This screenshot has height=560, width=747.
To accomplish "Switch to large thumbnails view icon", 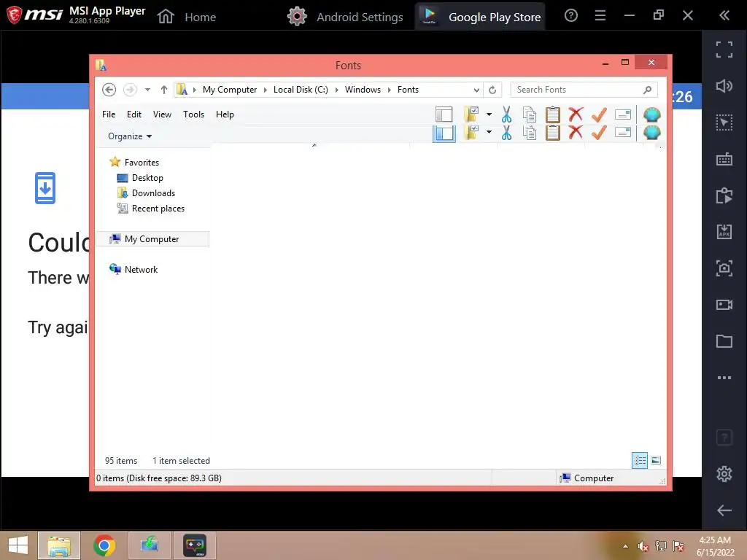I will pyautogui.click(x=656, y=460).
